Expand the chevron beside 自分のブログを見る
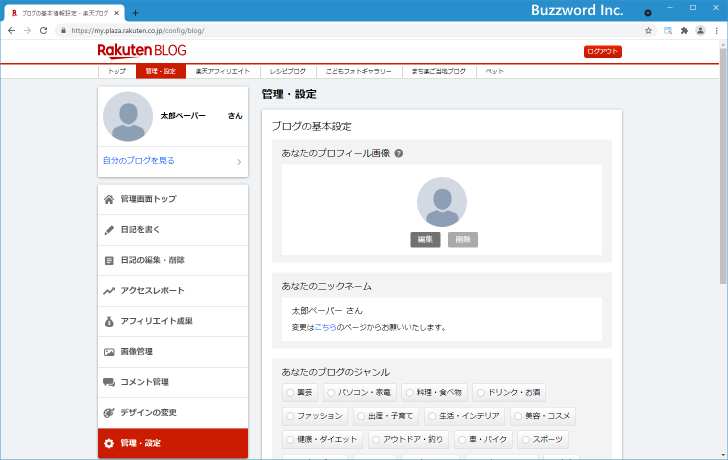 coord(239,162)
